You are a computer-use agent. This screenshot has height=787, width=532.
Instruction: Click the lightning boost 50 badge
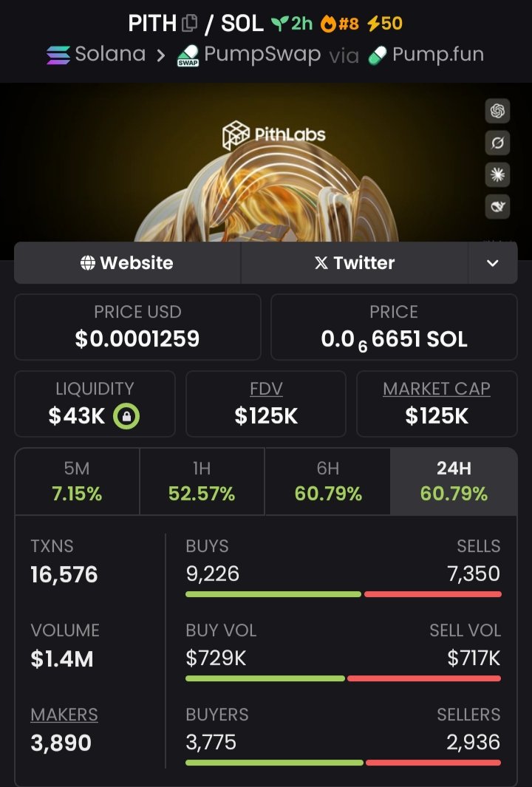click(384, 24)
